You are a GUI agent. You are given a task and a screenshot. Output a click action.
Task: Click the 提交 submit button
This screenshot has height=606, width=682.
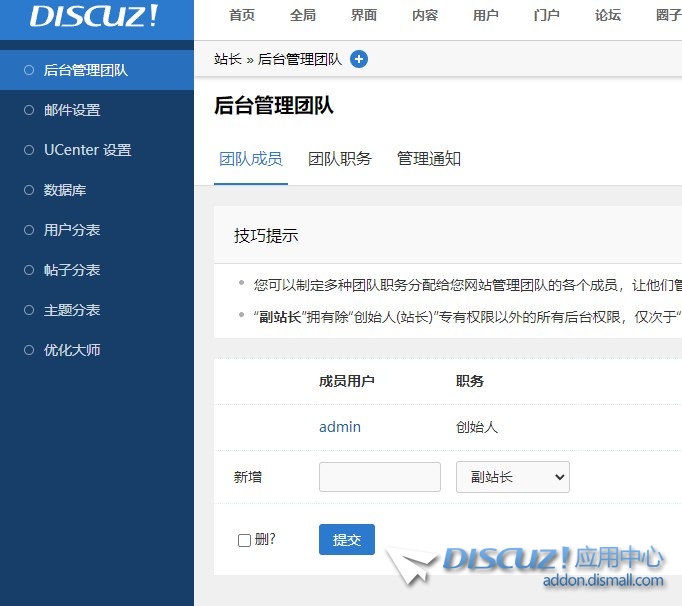click(347, 539)
